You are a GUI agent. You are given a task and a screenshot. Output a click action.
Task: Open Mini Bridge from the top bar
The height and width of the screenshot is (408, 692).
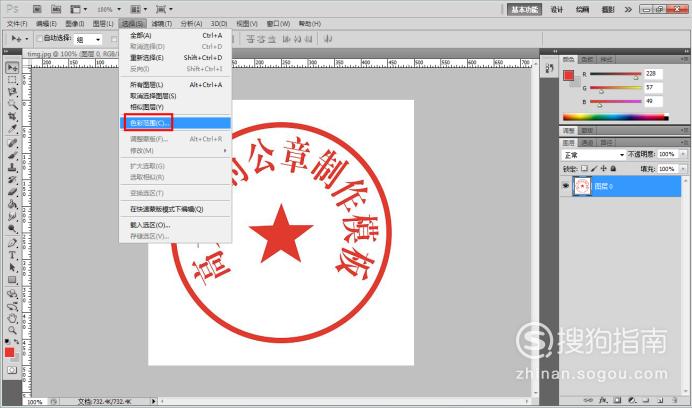point(56,9)
